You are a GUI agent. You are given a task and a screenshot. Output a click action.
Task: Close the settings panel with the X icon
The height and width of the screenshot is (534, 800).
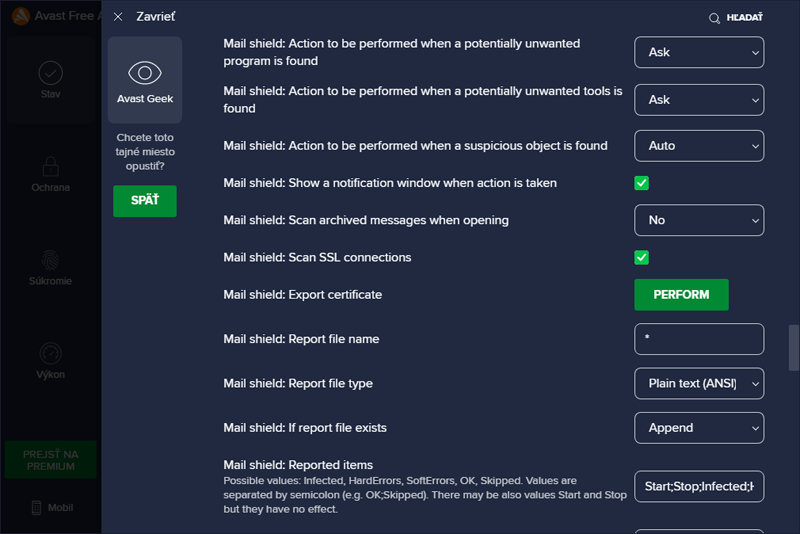click(118, 17)
